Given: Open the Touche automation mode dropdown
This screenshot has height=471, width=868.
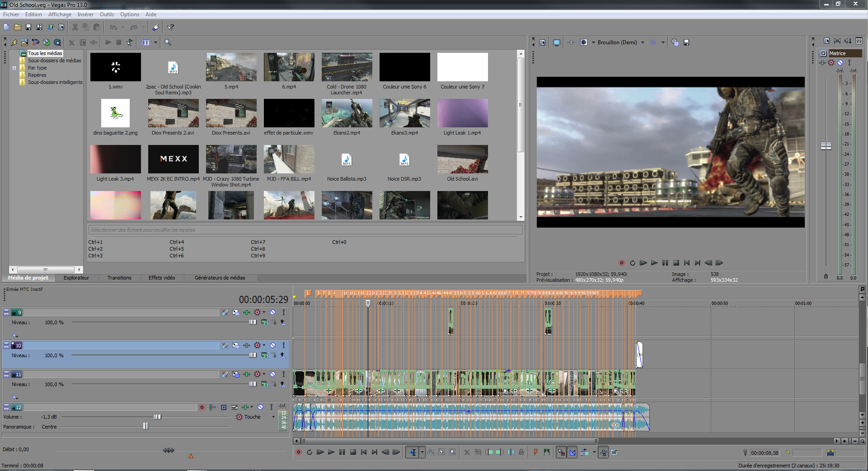Looking at the screenshot, I should [273, 417].
